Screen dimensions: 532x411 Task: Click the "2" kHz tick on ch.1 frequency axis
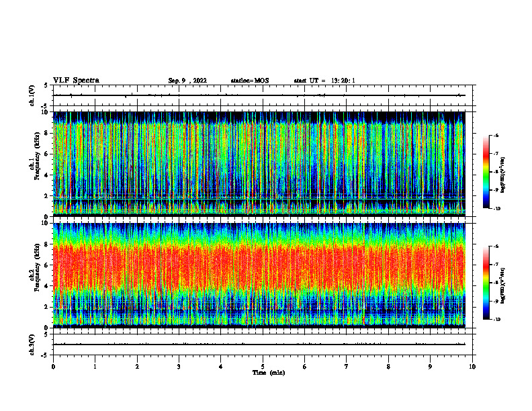click(x=47, y=196)
